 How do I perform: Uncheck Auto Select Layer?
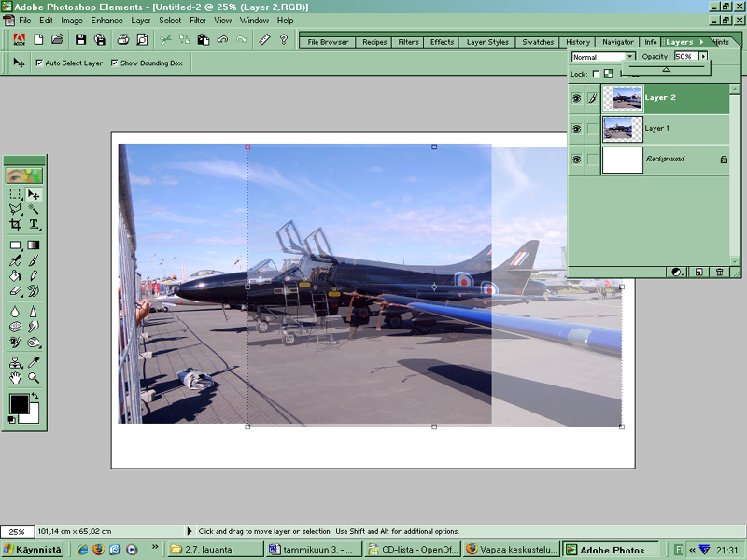[x=39, y=63]
